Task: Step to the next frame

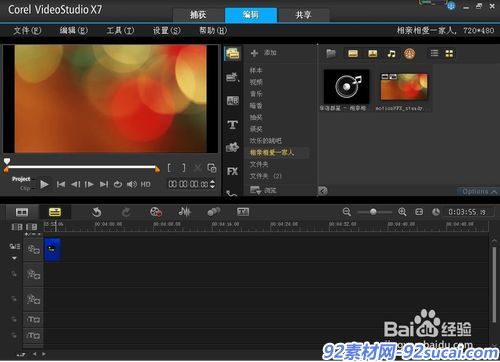Action: pos(89,184)
